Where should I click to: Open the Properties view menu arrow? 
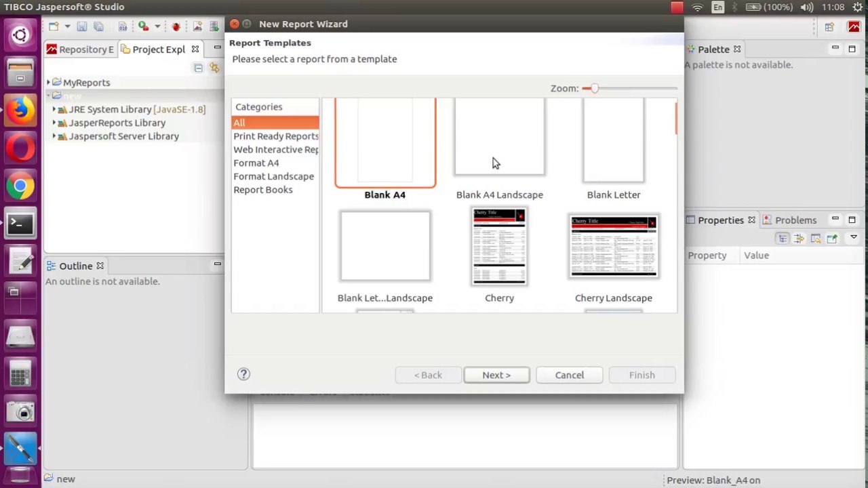854,238
